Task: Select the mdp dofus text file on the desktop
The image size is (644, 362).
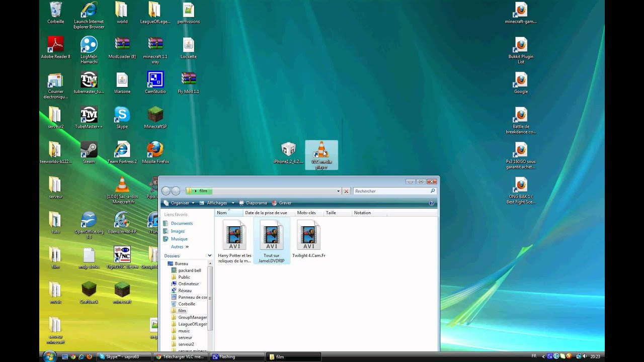Action: click(89, 257)
